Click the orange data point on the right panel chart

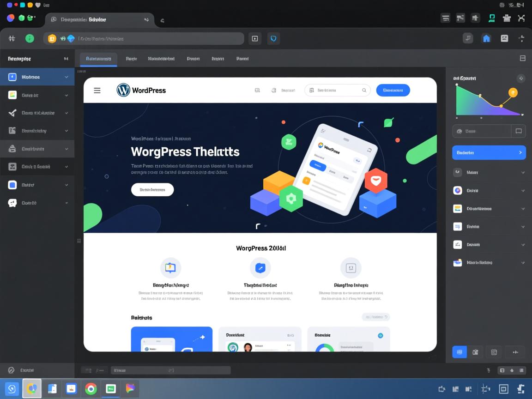point(513,93)
